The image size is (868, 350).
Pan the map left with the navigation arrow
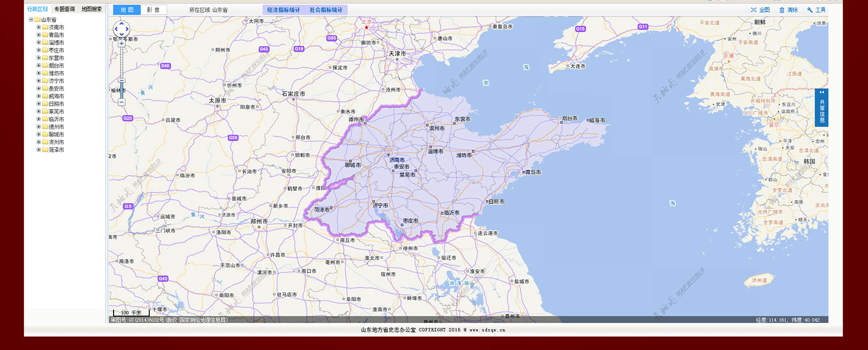[x=117, y=29]
